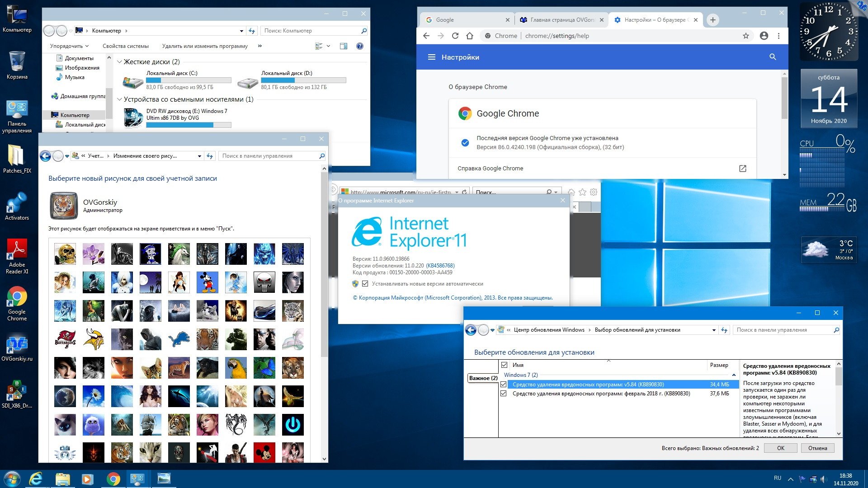Switch to Chrome on the taskbar
Image resolution: width=868 pixels, height=488 pixels.
(x=113, y=479)
